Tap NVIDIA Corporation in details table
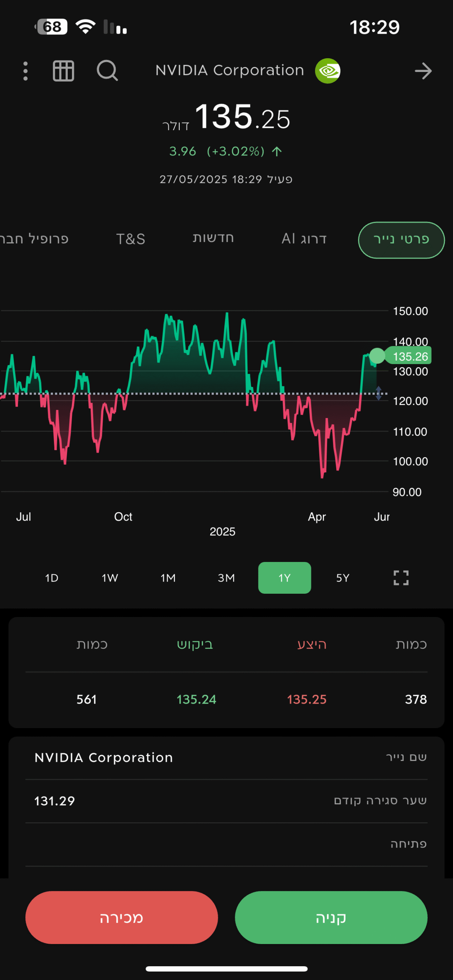Viewport: 453px width, 980px height. point(104,758)
